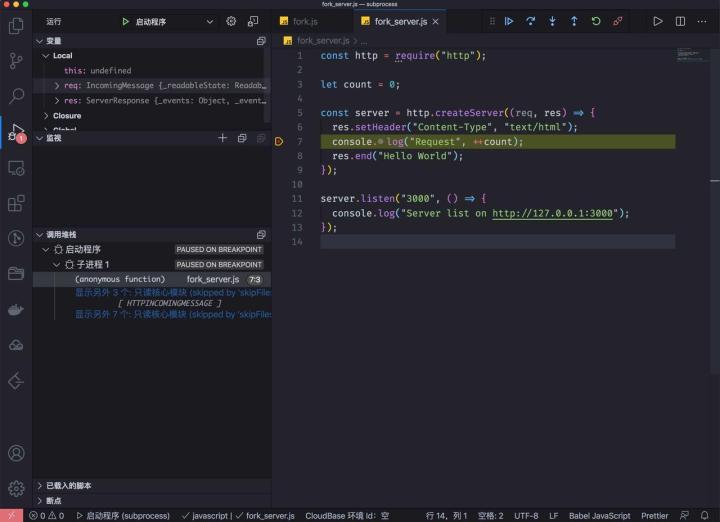Open the Extensions view in the activity bar

pyautogui.click(x=16, y=203)
